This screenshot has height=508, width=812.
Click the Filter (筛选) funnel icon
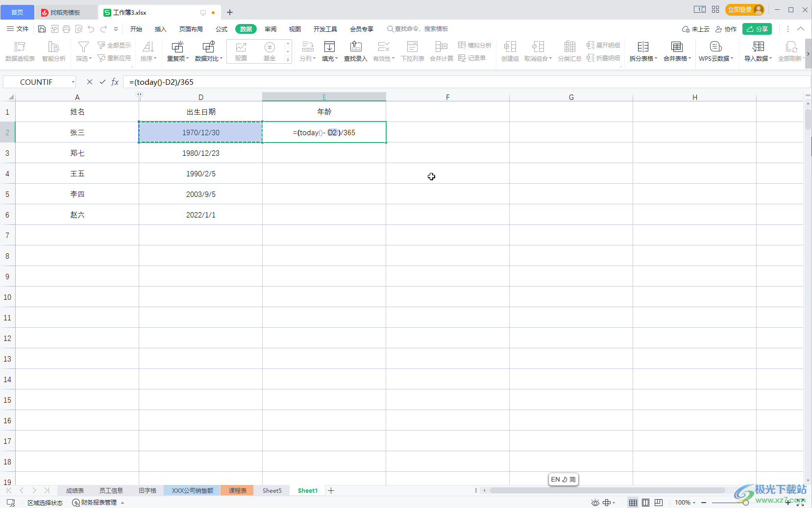click(83, 47)
